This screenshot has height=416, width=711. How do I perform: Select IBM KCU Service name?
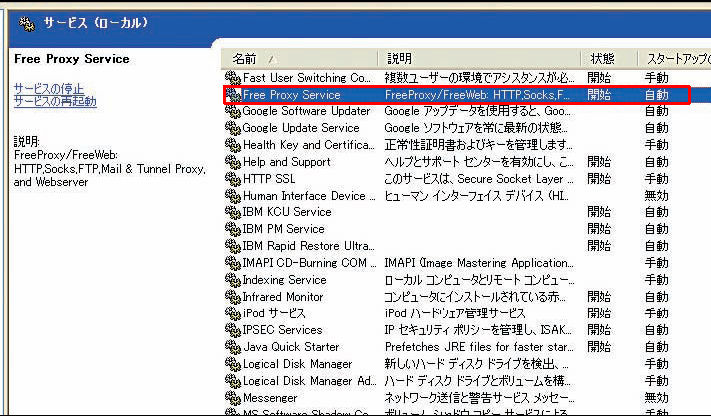pos(287,212)
